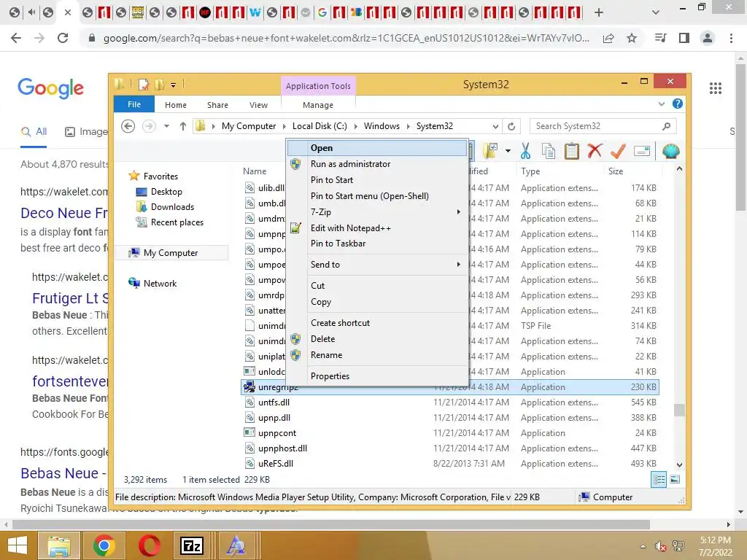Click Chrome share page icon
This screenshot has width=747, height=560.
(608, 38)
